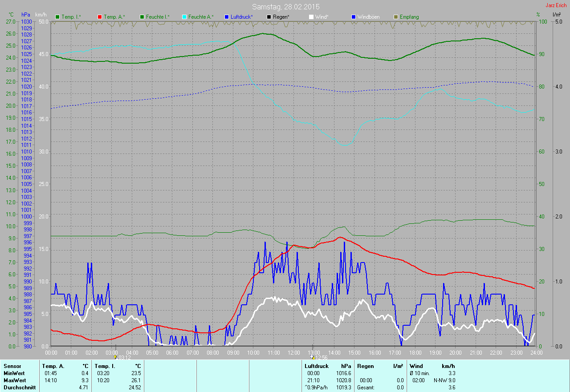Viewport: 570px width, 392px height.
Task: Click the Jarz Erich label
Action: coord(557,5)
